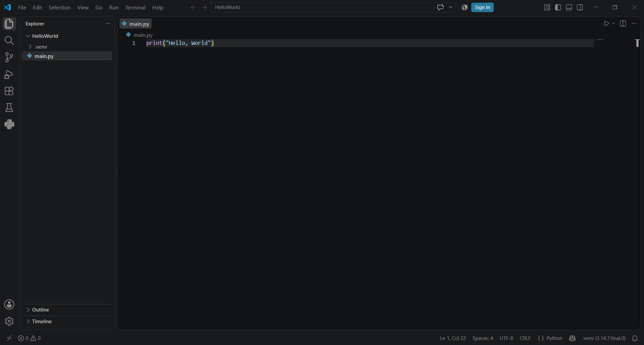644x345 pixels.
Task: Open the Search view icon
Action: click(9, 41)
